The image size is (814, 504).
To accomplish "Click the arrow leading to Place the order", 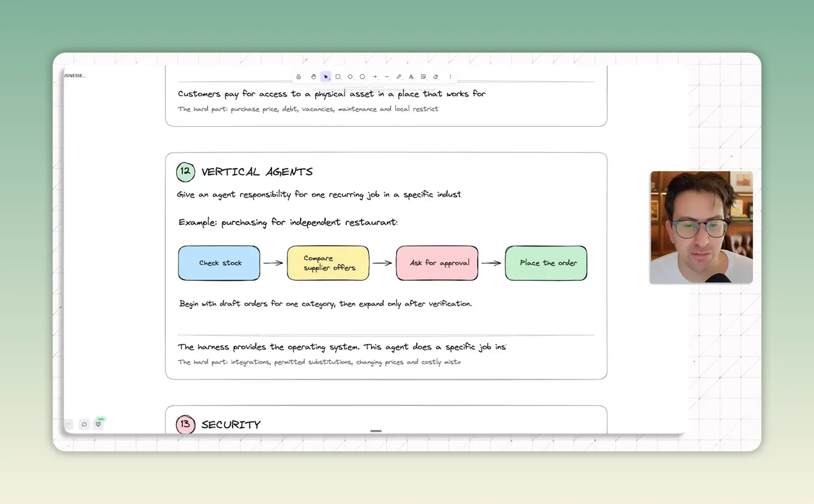I will coord(492,263).
